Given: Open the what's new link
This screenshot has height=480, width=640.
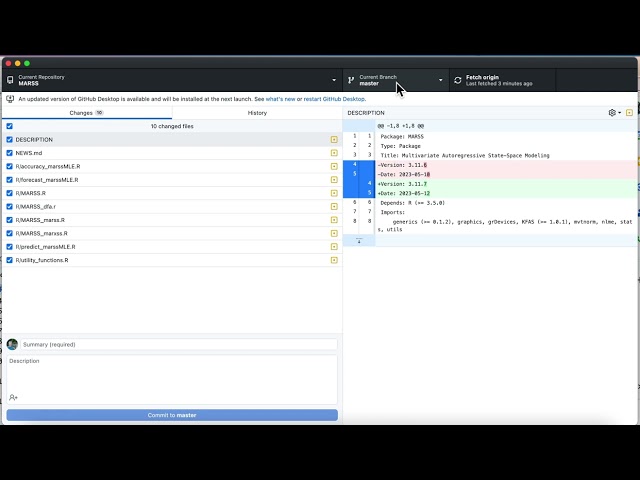Looking at the screenshot, I should [x=280, y=99].
